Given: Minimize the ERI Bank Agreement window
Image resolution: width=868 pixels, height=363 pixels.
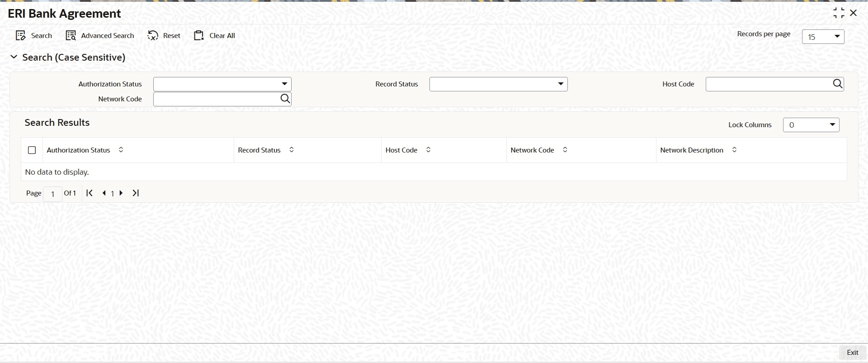Looking at the screenshot, I should click(x=839, y=13).
